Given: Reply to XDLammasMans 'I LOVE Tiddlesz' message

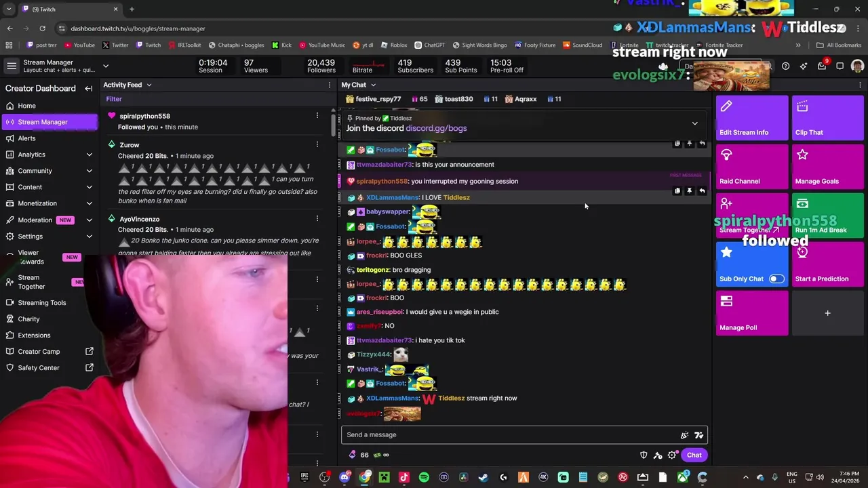Looking at the screenshot, I should pos(702,191).
